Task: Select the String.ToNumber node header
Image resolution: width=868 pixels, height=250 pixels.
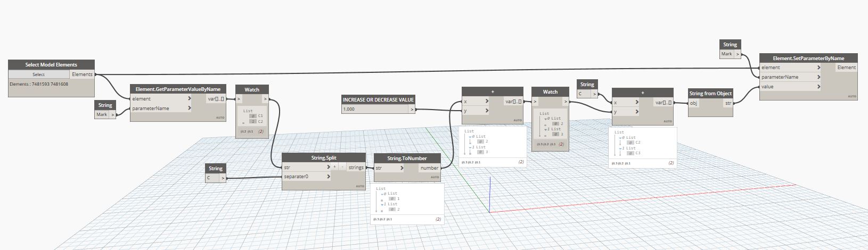Action: coord(407,158)
